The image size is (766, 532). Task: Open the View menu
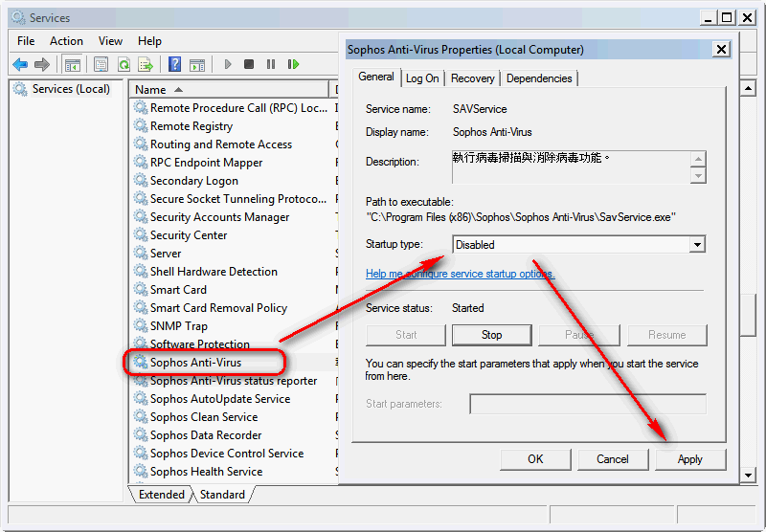coord(110,41)
